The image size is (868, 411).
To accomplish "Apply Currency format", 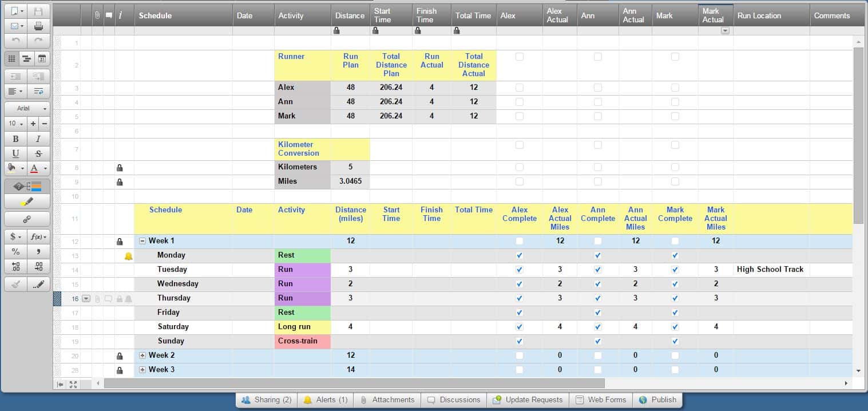I will [x=13, y=235].
